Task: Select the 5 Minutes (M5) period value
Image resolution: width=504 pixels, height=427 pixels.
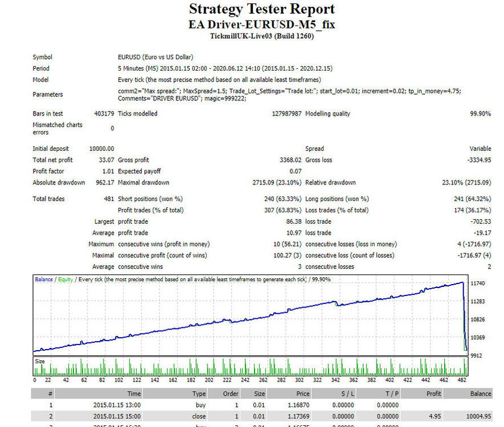Action: (225, 68)
